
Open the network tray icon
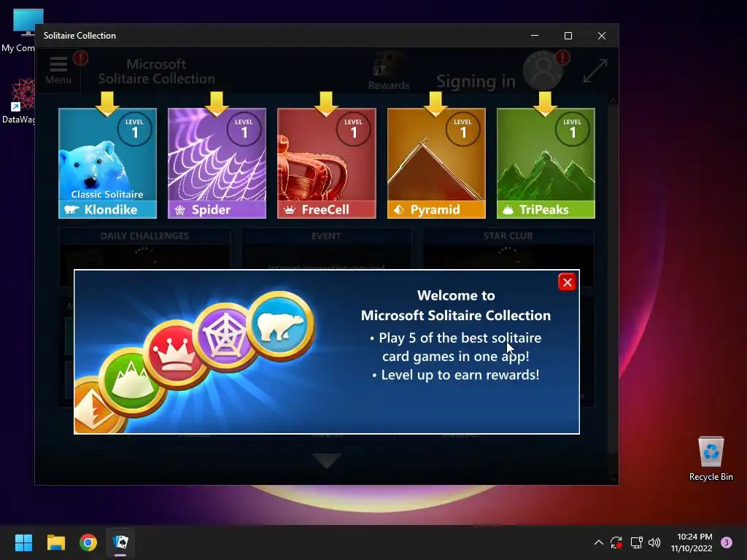636,542
